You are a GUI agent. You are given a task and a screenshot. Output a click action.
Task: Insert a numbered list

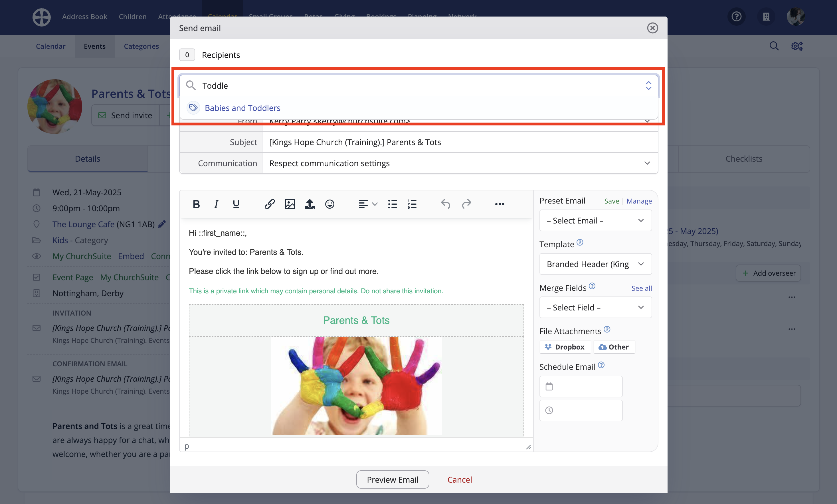412,204
